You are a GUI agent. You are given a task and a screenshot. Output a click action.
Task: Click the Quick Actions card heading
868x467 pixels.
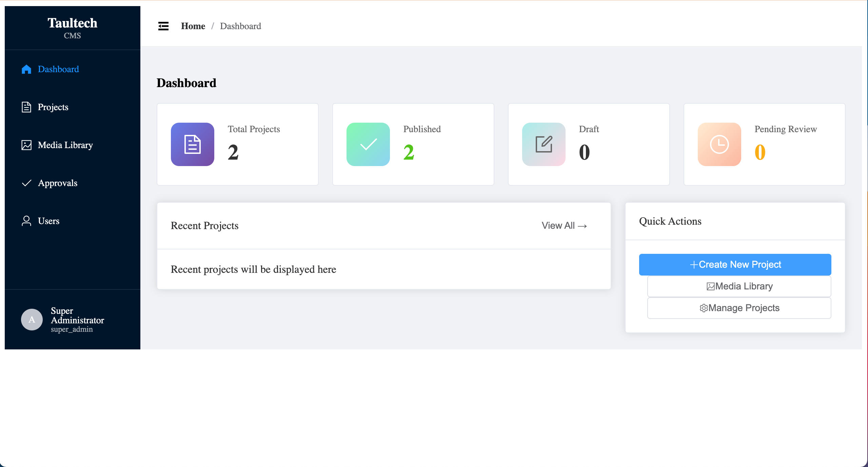670,221
